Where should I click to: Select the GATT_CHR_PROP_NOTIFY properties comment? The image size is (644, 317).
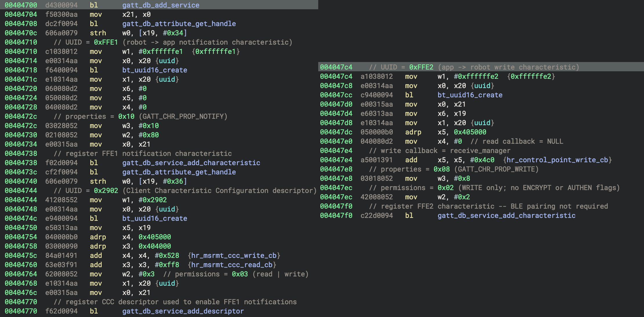point(140,116)
